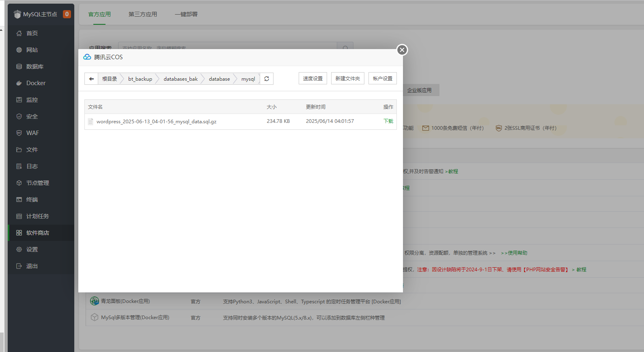
Task: Go to 数据库 in sidebar
Action: click(35, 67)
